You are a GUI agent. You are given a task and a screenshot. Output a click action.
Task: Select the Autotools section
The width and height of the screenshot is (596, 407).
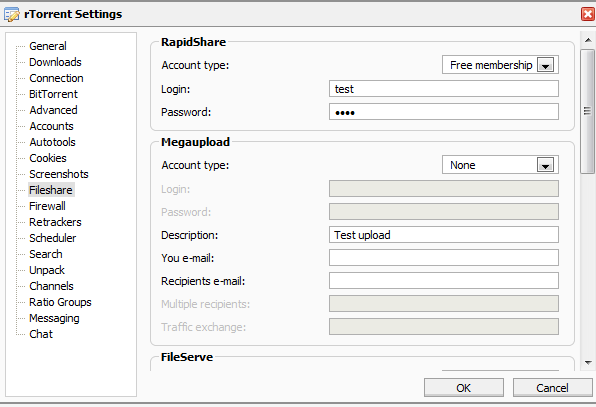pyautogui.click(x=52, y=142)
